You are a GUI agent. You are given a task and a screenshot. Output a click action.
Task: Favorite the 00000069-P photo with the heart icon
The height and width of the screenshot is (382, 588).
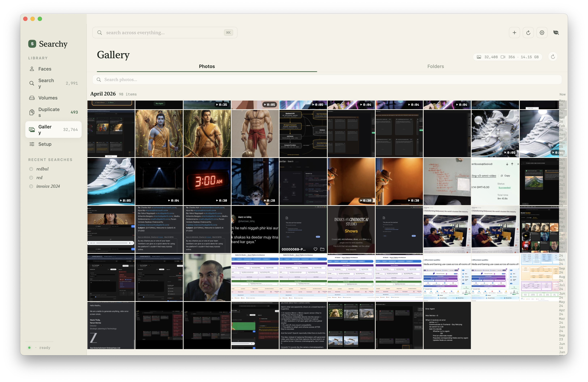tap(316, 249)
